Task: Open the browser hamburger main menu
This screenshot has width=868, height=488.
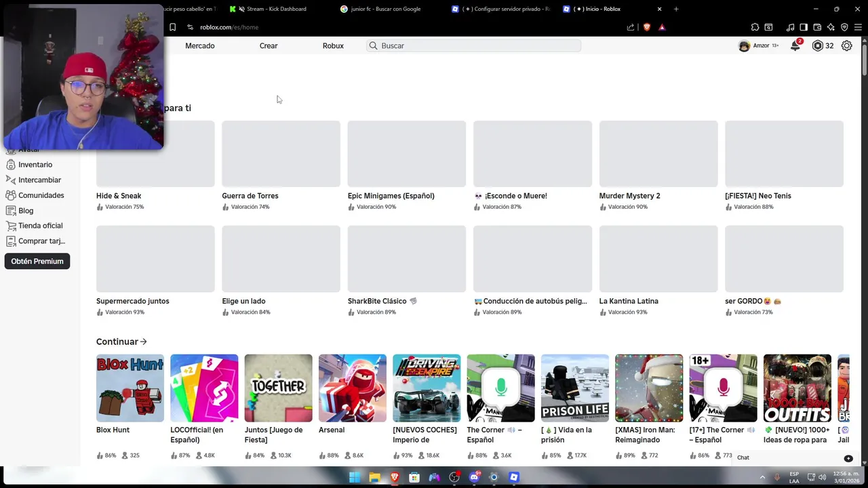Action: tap(858, 27)
